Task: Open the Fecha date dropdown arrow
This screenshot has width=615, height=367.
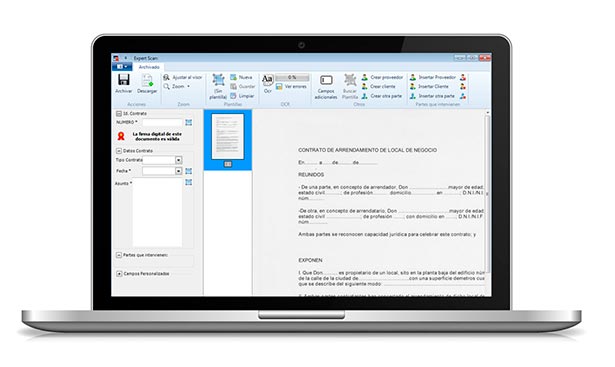Action: click(x=178, y=171)
